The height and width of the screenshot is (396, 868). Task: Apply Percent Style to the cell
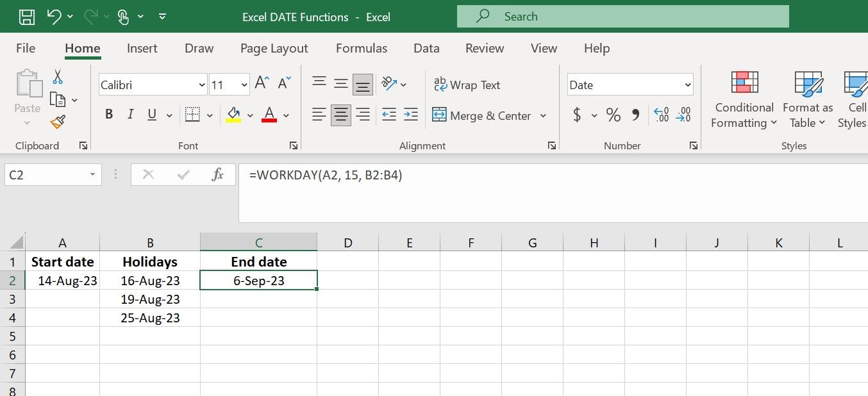click(613, 115)
